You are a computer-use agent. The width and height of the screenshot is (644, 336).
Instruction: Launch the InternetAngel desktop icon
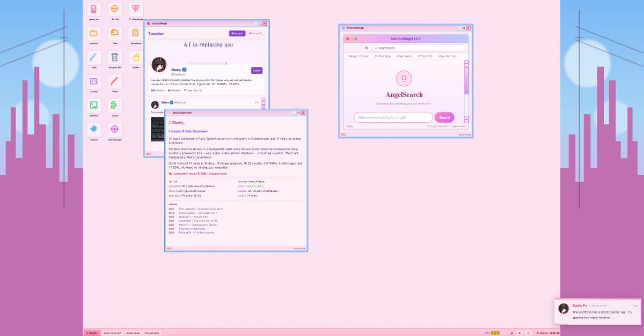click(115, 130)
